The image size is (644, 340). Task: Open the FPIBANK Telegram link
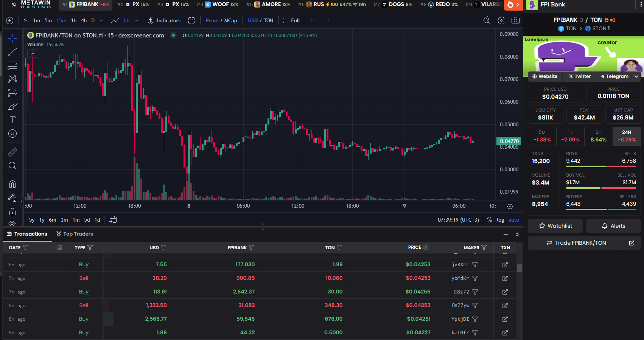614,76
